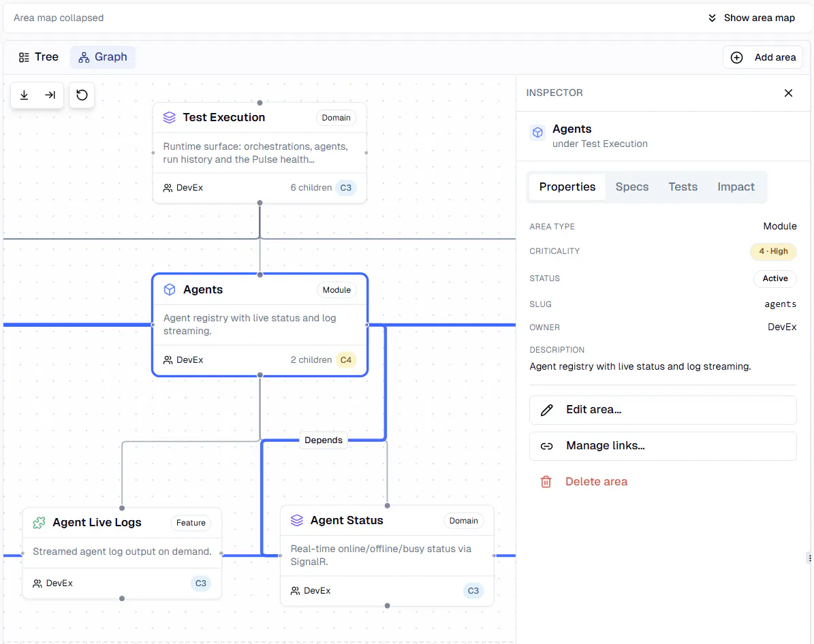The image size is (814, 644).
Task: Click the '4 · High' criticality badge
Action: pyautogui.click(x=773, y=251)
